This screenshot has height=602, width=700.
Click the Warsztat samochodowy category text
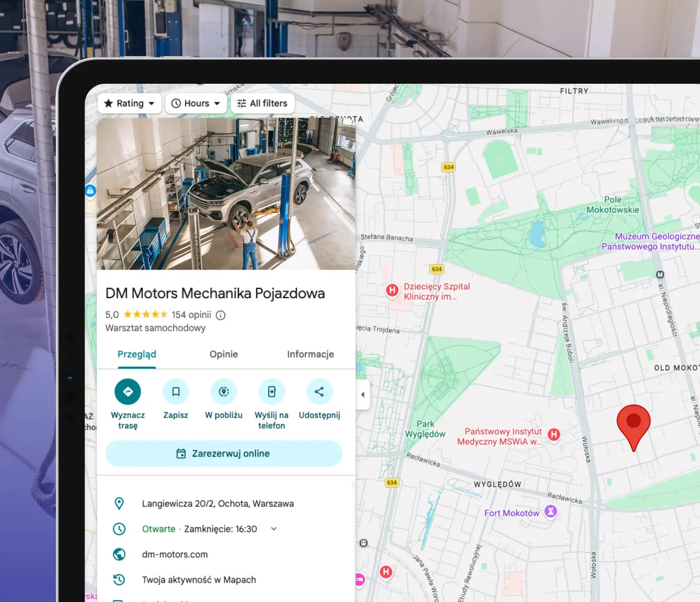pos(155,328)
